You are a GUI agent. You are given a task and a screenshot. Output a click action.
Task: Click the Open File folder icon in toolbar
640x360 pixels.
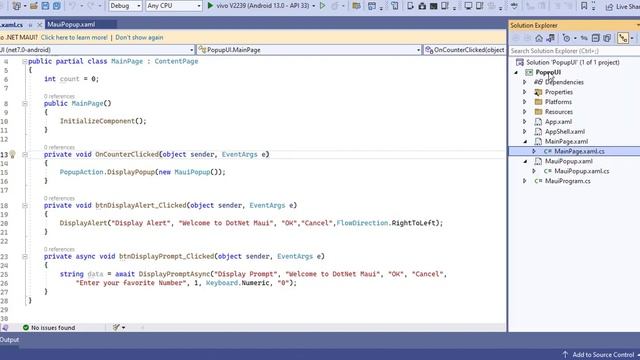pos(33,6)
